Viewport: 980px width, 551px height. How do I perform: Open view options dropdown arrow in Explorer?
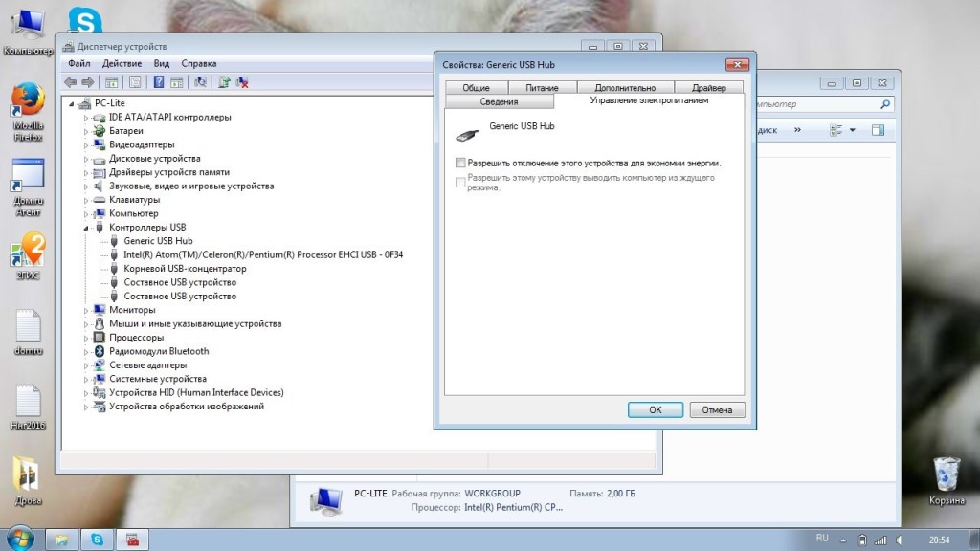click(853, 130)
